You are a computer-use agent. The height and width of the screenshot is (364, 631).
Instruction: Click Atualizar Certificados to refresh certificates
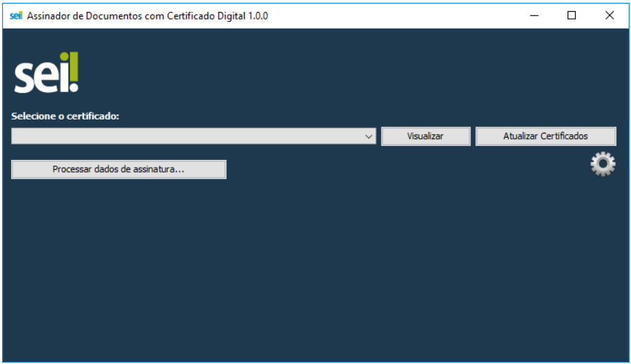pos(545,136)
